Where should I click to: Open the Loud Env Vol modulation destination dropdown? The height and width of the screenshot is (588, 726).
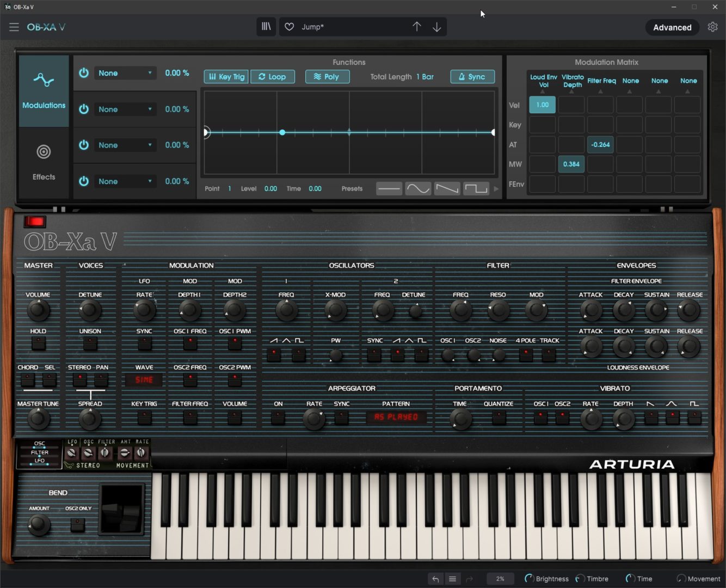click(x=542, y=82)
